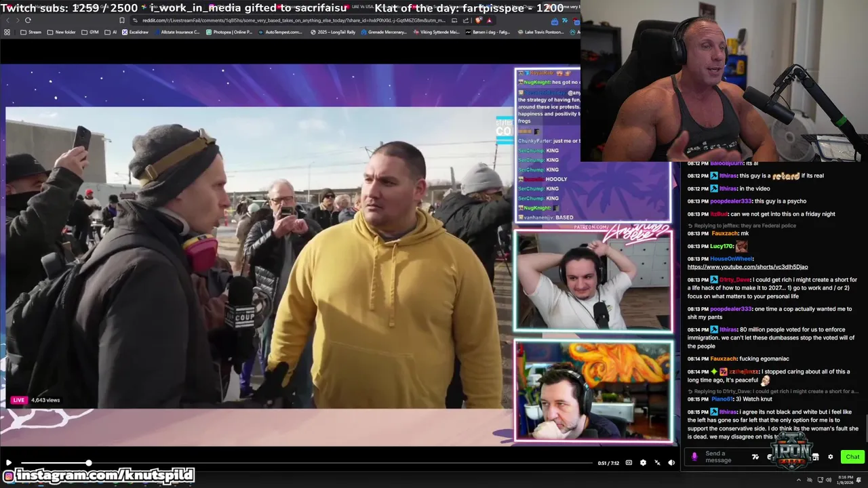The height and width of the screenshot is (488, 868).
Task: Open the channel points shop icon in chat
Action: (815, 457)
